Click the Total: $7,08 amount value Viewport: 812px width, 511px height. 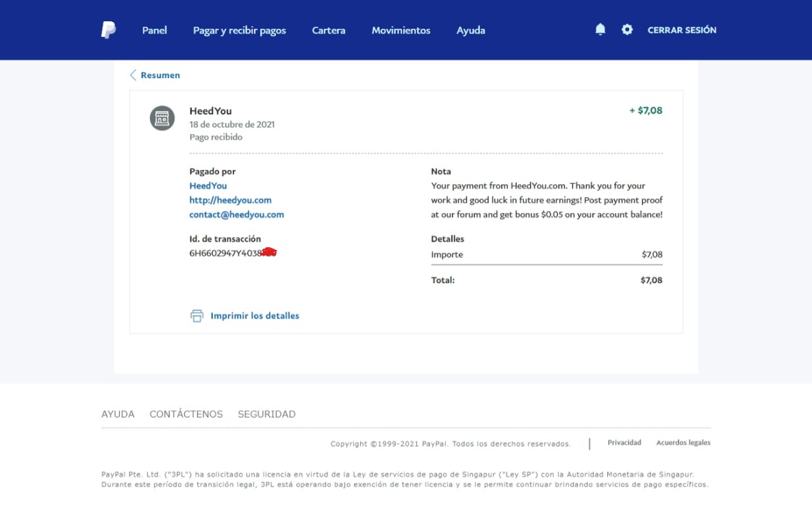[652, 280]
